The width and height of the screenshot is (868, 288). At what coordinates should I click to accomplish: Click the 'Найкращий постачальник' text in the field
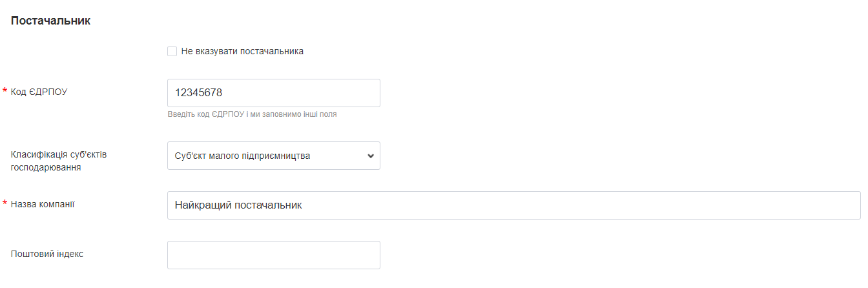(238, 205)
